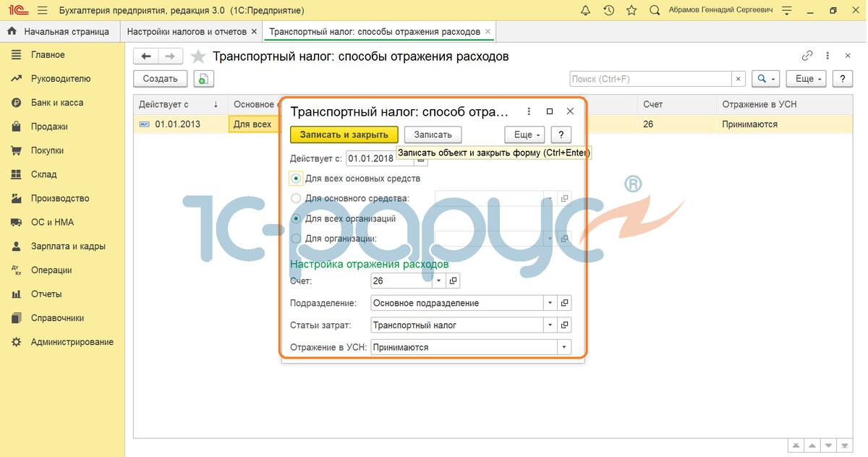Open Подразделение value form icon
Viewport: 868px width, 457px height.
click(x=566, y=303)
